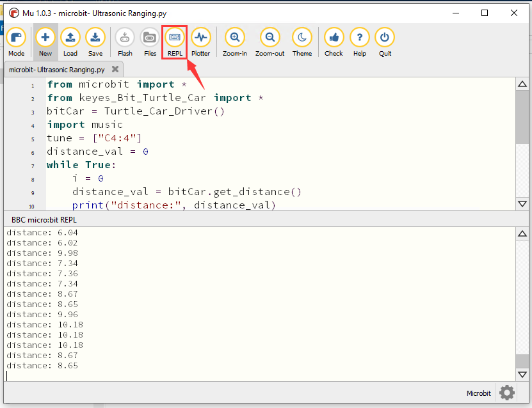The image size is (532, 408).
Task: Zoom-out the editor text
Action: point(270,42)
